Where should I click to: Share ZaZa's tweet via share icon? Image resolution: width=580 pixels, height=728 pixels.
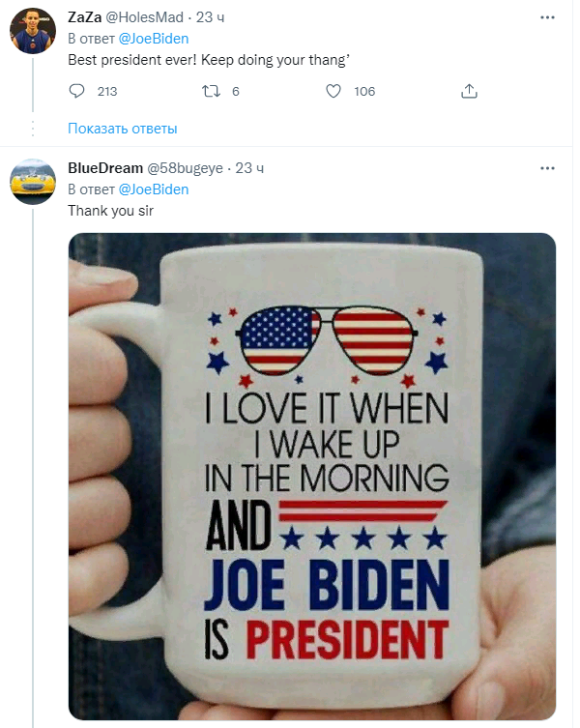pyautogui.click(x=470, y=92)
